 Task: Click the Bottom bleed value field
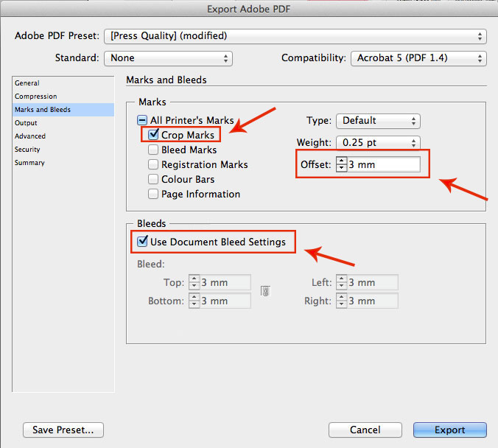[x=225, y=301]
